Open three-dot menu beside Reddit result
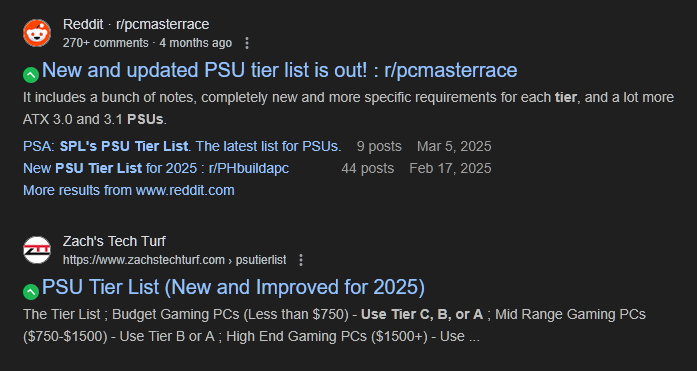This screenshot has height=371, width=697. tap(247, 43)
